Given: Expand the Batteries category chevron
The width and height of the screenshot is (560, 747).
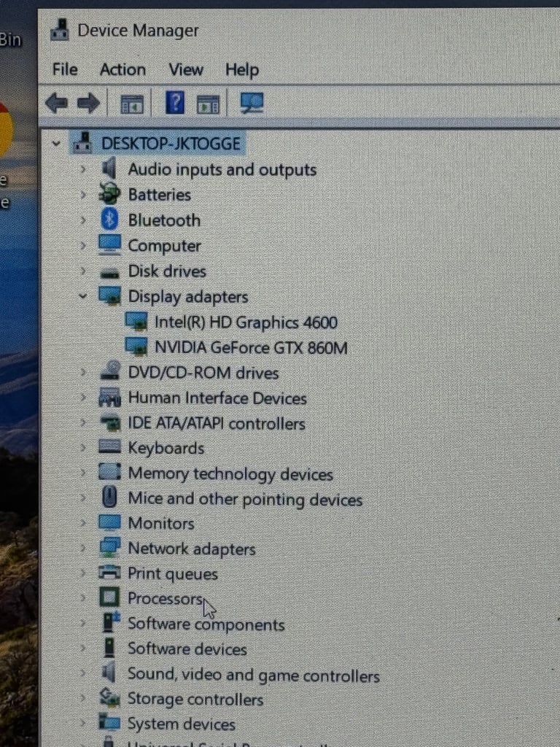Looking at the screenshot, I should [83, 194].
